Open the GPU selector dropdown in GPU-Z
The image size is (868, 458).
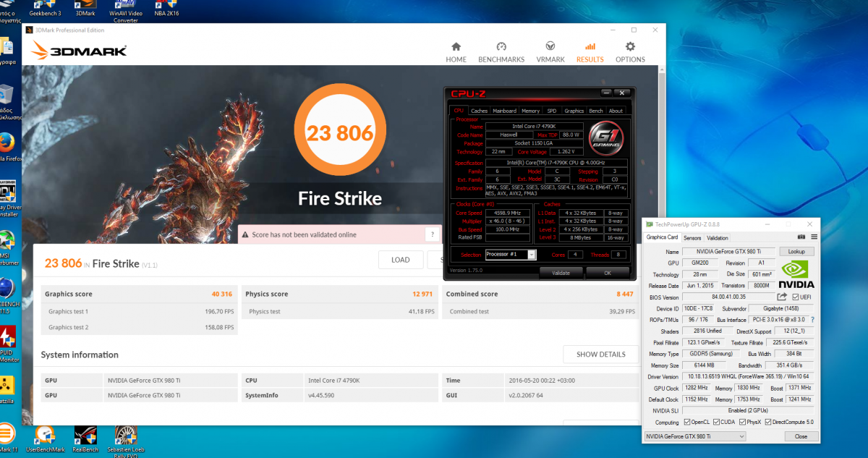(694, 436)
